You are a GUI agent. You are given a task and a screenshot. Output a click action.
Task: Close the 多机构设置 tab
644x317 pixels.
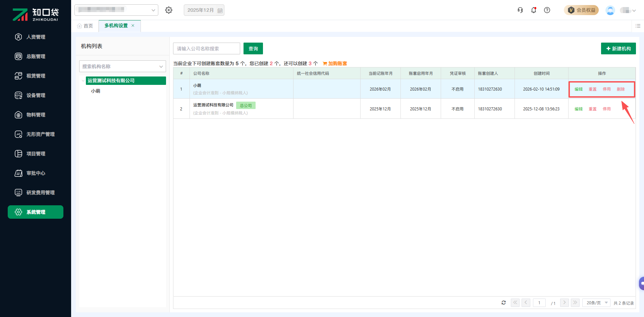[x=133, y=25]
